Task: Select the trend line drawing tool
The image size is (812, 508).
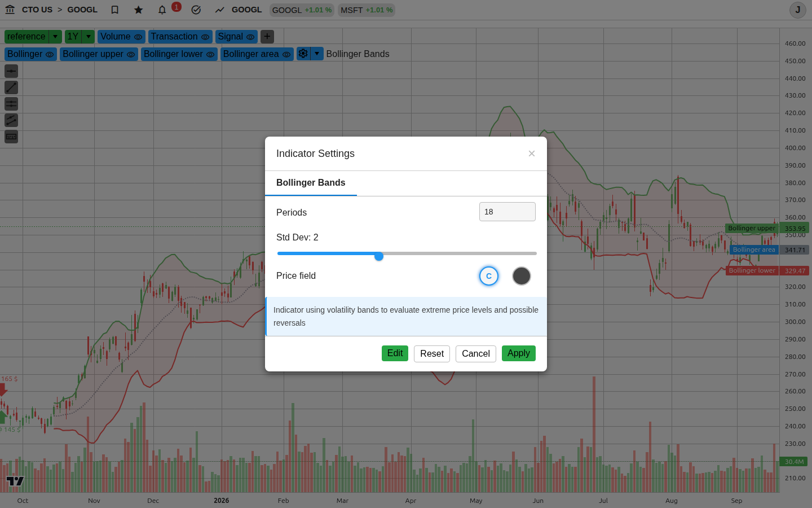Action: pyautogui.click(x=11, y=87)
